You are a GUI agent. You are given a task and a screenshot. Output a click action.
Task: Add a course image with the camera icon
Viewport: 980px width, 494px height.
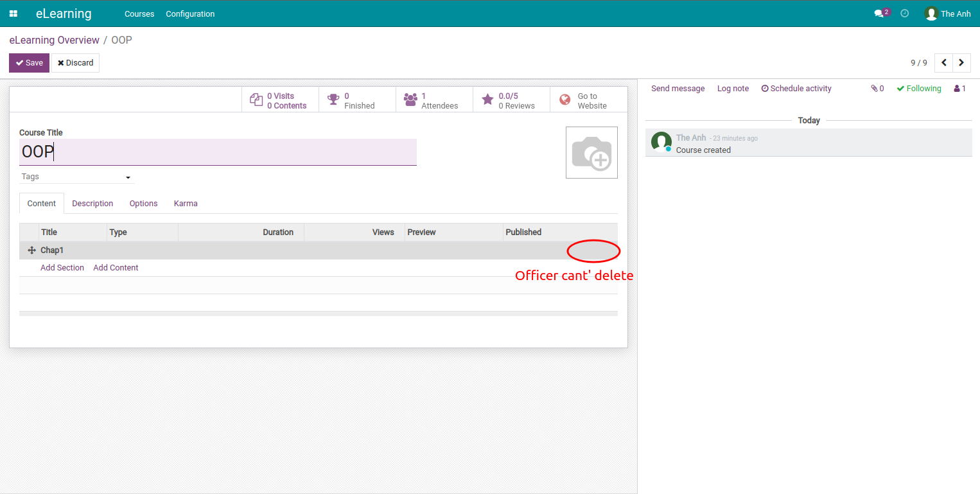pyautogui.click(x=591, y=152)
